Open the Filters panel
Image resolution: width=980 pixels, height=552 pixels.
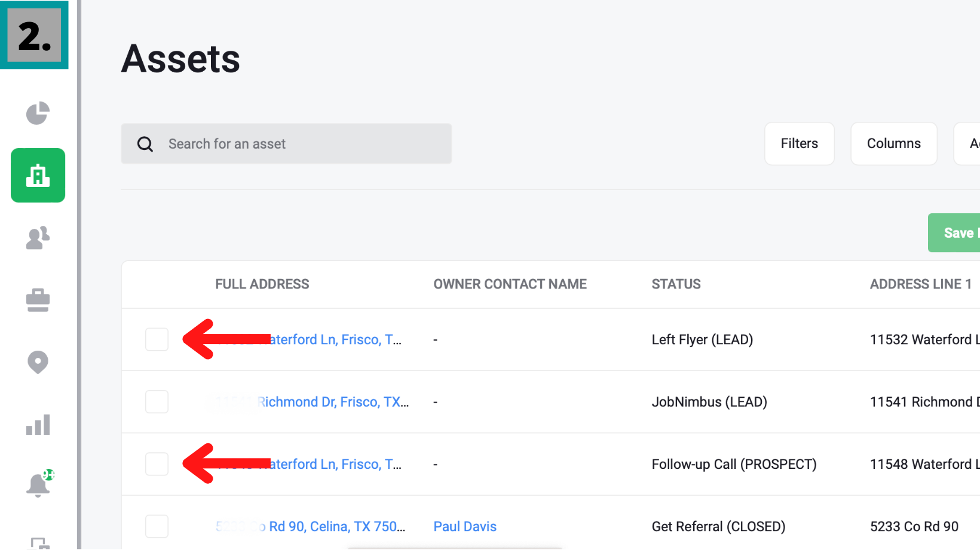(799, 143)
